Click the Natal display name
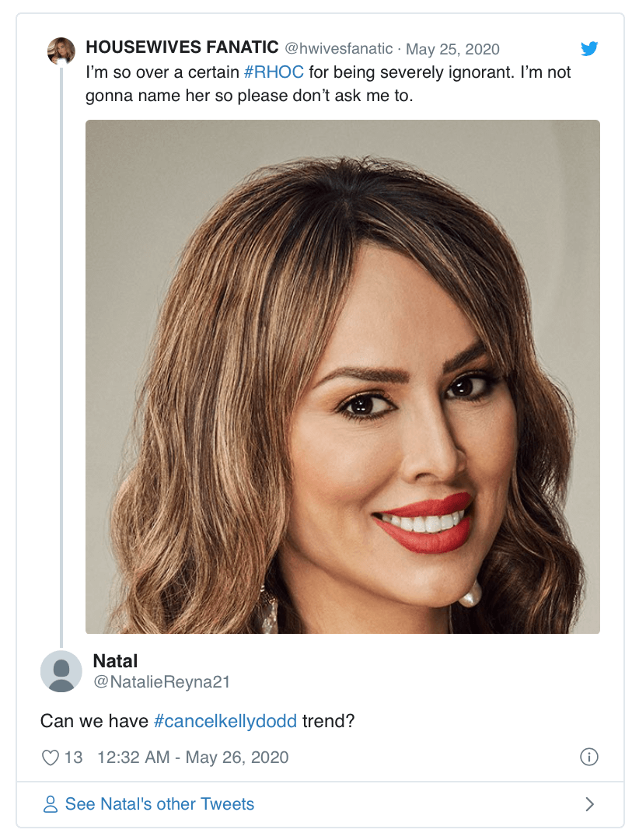Screen dimensions: 639x840 click(x=115, y=661)
